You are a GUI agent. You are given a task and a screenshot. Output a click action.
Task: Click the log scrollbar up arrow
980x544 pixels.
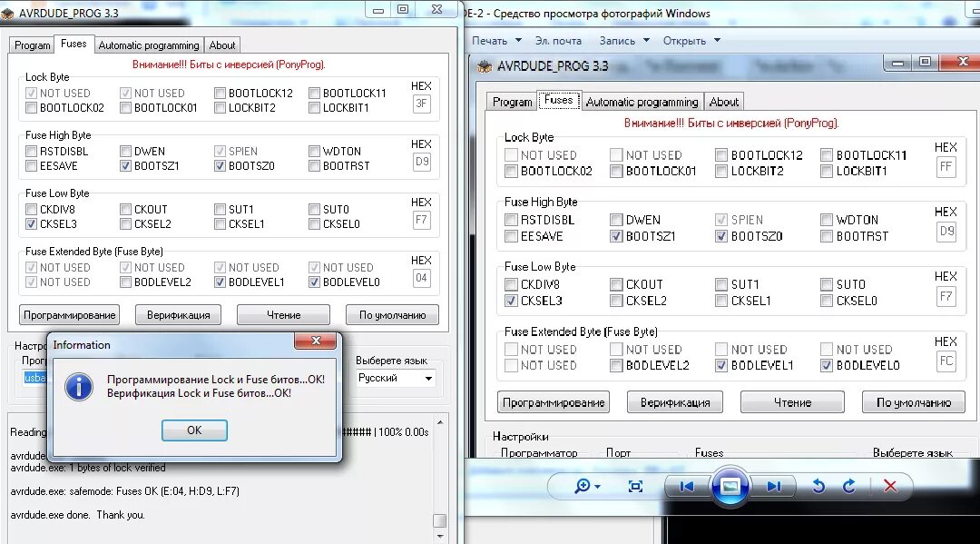pos(440,422)
